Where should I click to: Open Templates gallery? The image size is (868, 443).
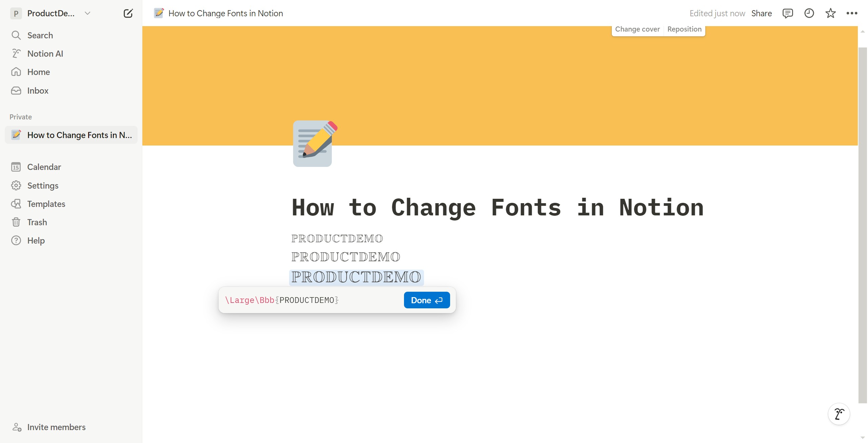pyautogui.click(x=71, y=204)
